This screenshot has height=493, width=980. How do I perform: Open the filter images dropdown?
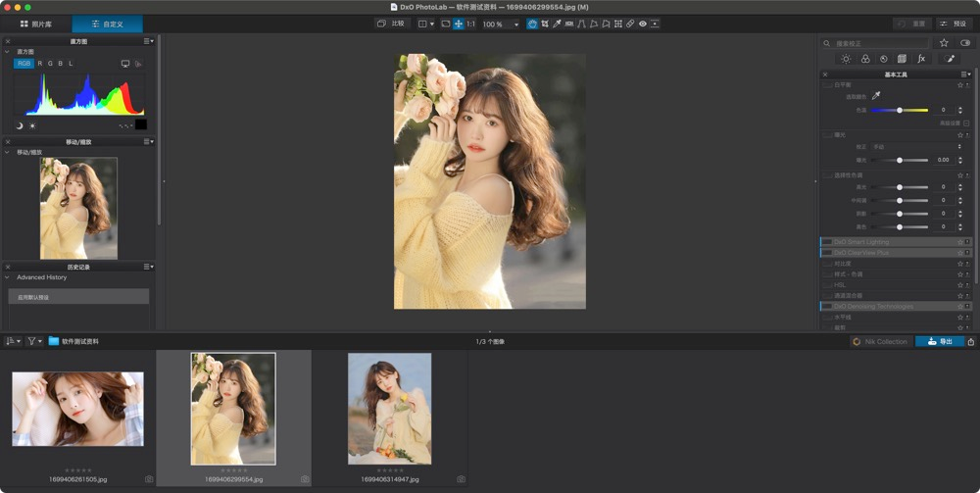pyautogui.click(x=34, y=341)
